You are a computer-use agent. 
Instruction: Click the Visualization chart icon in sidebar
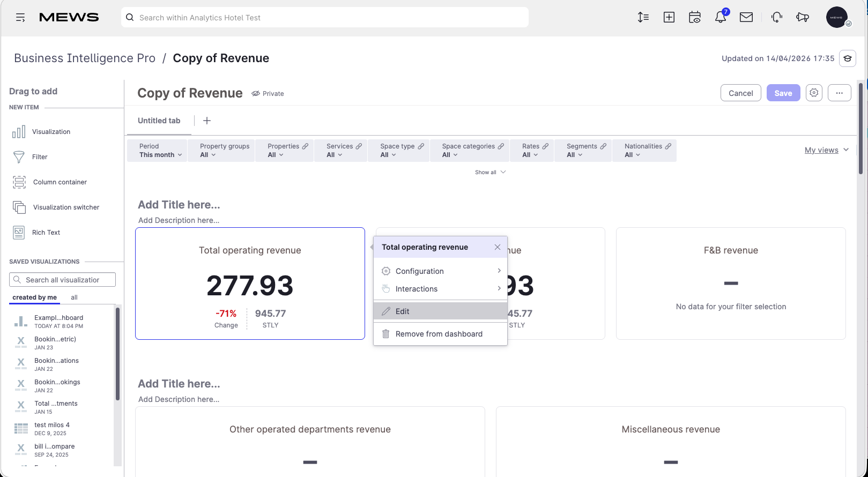coord(19,132)
